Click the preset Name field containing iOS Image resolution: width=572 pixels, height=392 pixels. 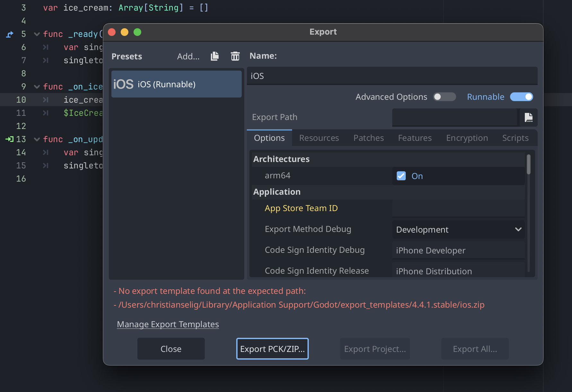392,76
